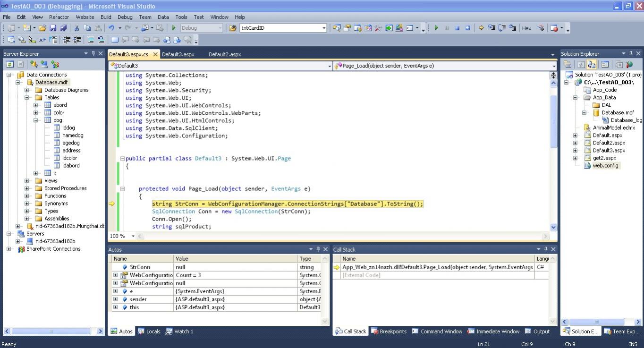644x348 pixels.
Task: Expand the Views folder node
Action: pos(27,180)
